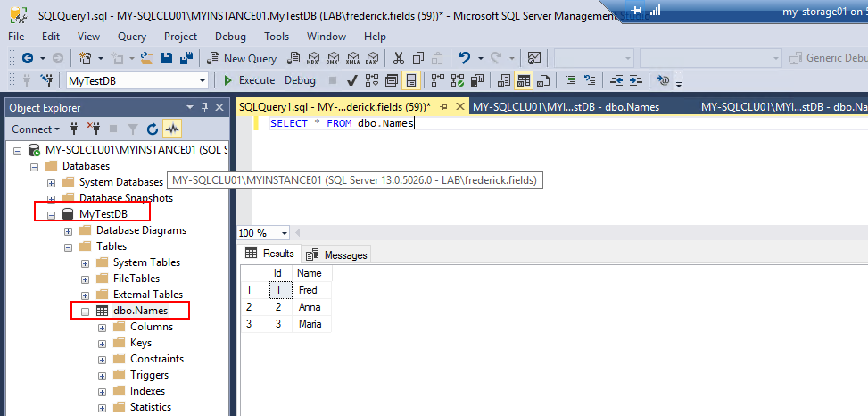Image resolution: width=868 pixels, height=416 pixels.
Task: Open the File menu
Action: click(16, 37)
